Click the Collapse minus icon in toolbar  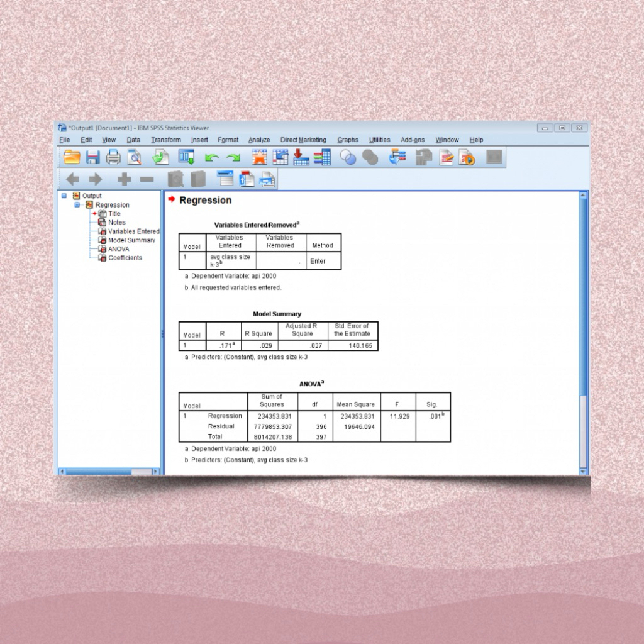point(147,179)
